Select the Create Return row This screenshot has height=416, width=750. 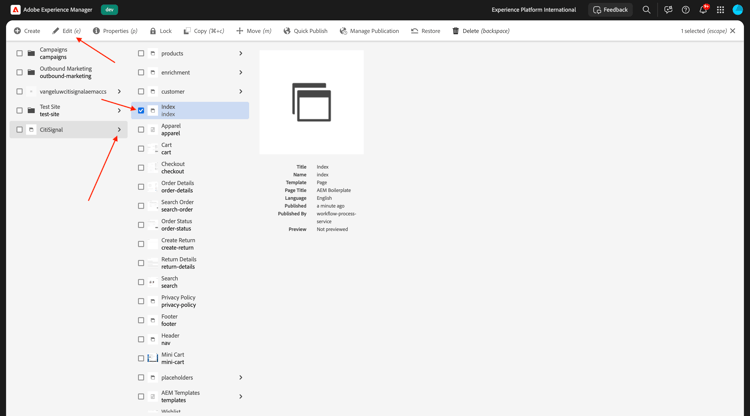(190, 244)
